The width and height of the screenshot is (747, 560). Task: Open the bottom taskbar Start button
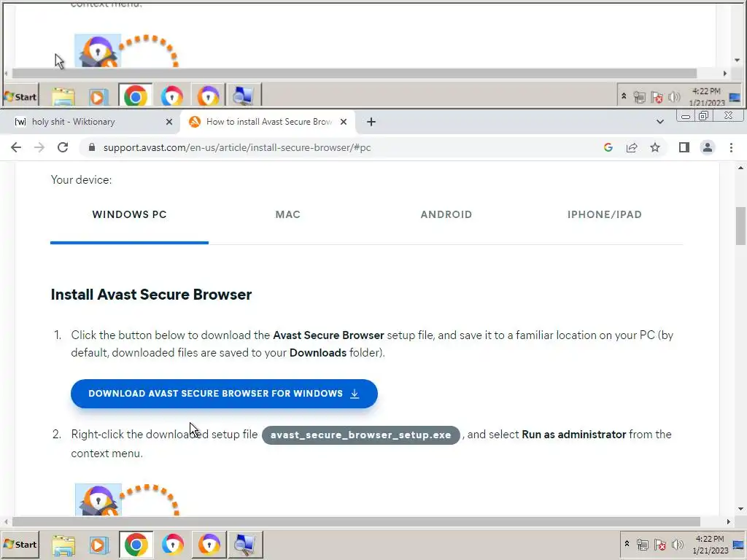20,544
